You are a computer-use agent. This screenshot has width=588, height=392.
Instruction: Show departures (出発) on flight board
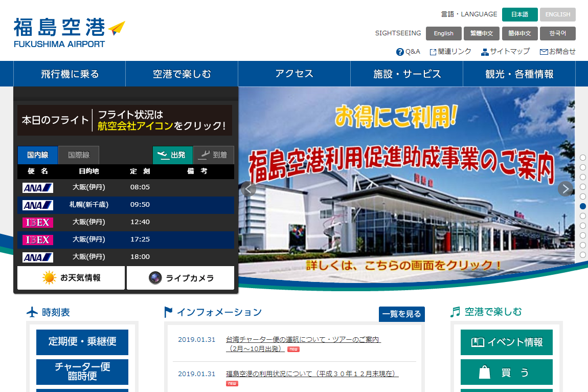172,155
